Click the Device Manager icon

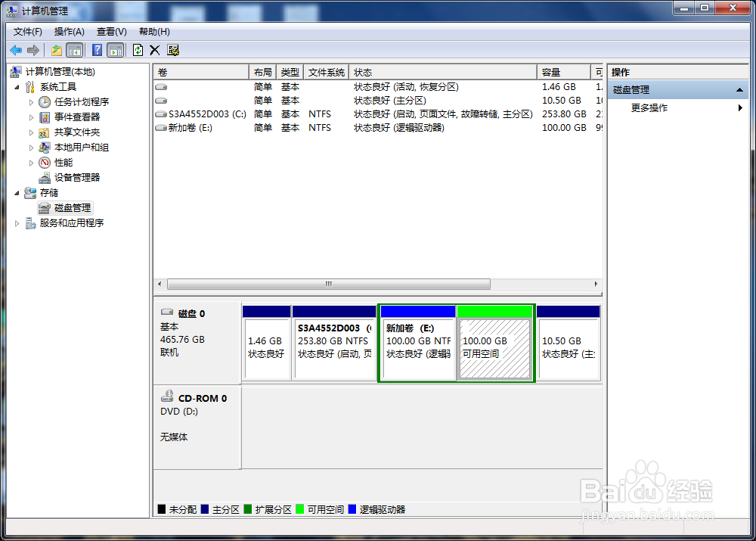coord(45,178)
